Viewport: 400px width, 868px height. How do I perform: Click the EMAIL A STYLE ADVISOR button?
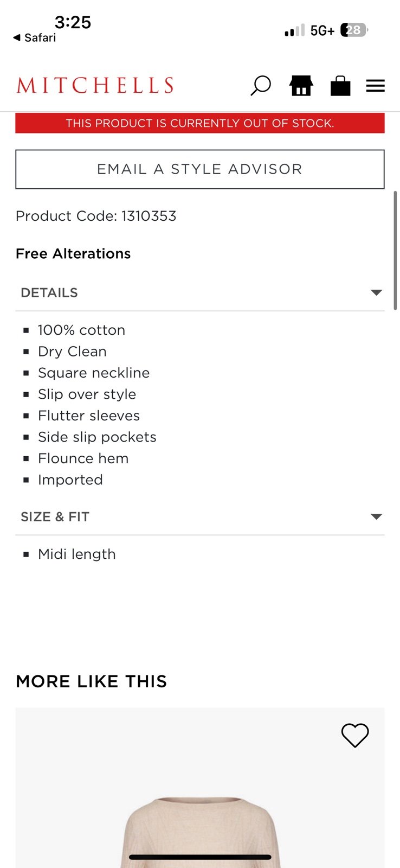pyautogui.click(x=200, y=169)
